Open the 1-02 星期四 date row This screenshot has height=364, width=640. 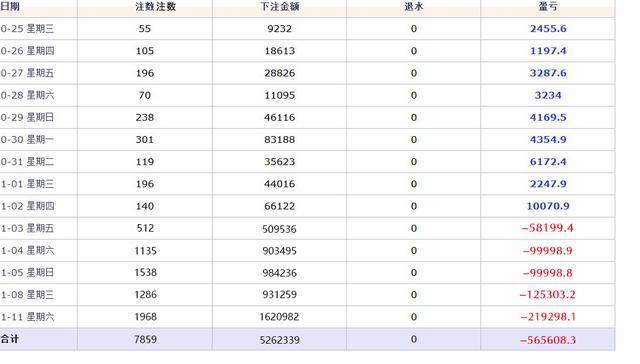point(27,206)
